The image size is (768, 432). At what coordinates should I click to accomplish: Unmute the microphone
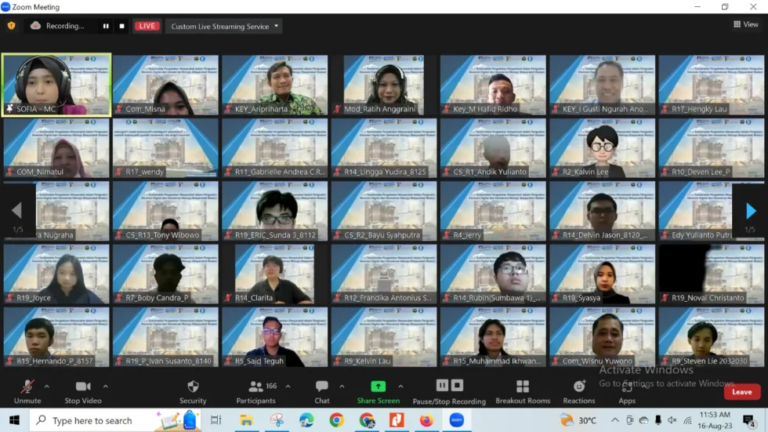[27, 389]
